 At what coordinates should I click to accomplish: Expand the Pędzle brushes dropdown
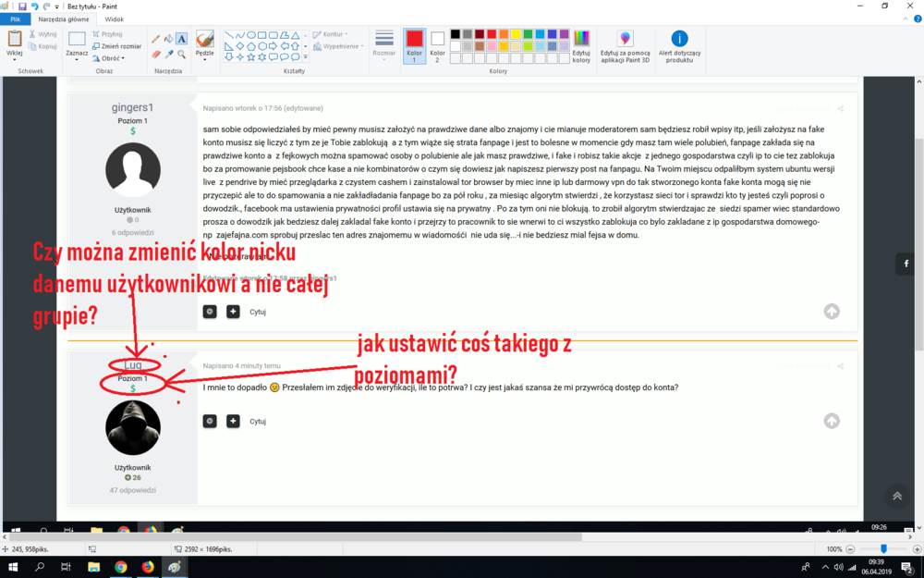[203, 57]
